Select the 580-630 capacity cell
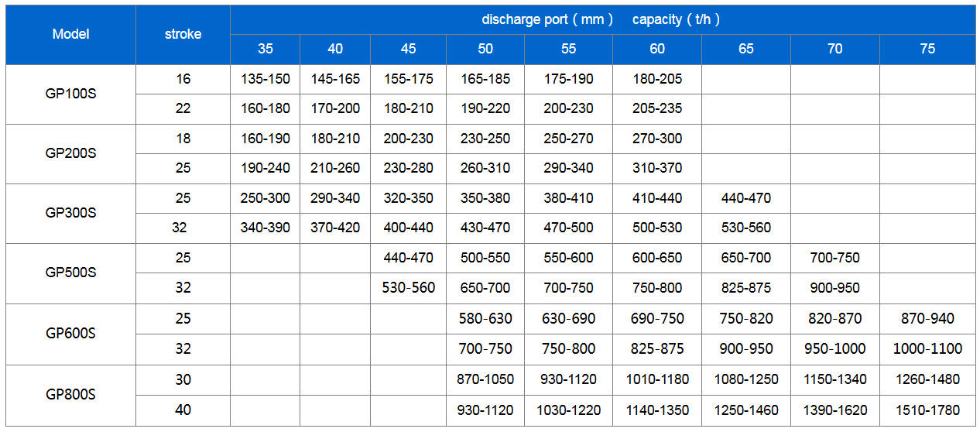 [485, 318]
